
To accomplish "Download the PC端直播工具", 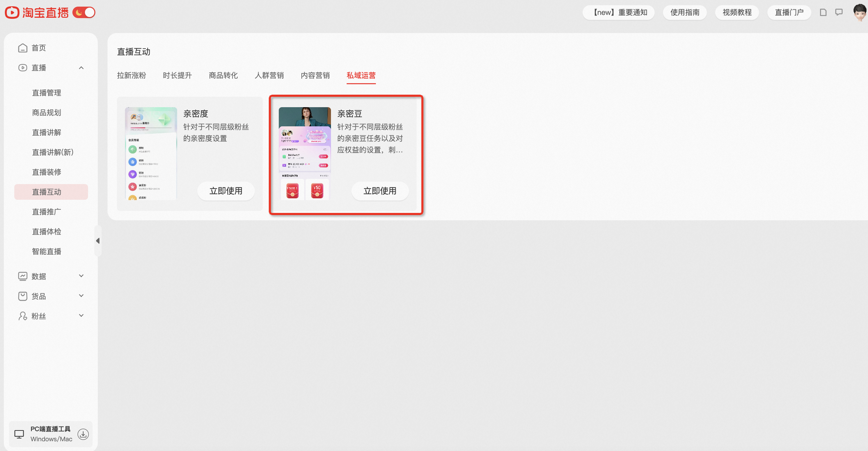I will (83, 434).
